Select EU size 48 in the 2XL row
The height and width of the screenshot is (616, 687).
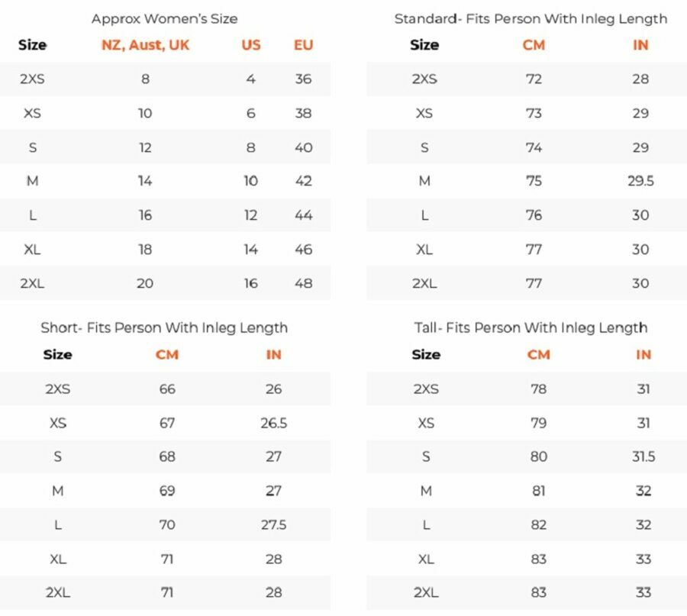point(303,283)
